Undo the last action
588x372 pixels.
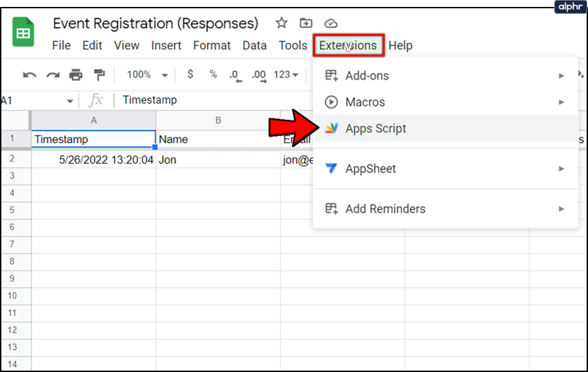click(x=29, y=75)
